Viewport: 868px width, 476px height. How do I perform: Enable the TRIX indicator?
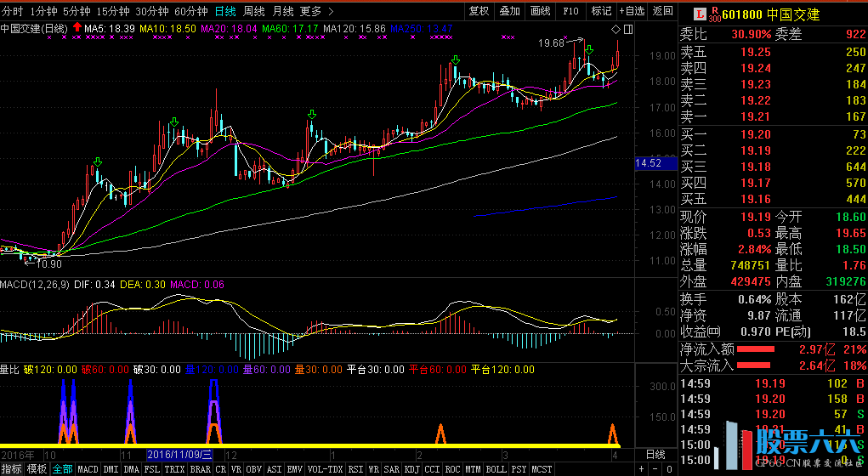tap(175, 469)
